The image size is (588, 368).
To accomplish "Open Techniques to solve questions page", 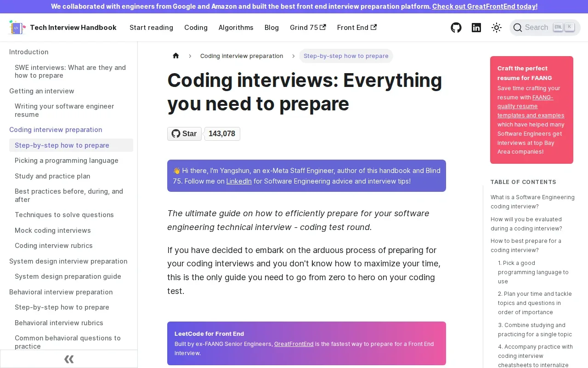I will click(71, 215).
